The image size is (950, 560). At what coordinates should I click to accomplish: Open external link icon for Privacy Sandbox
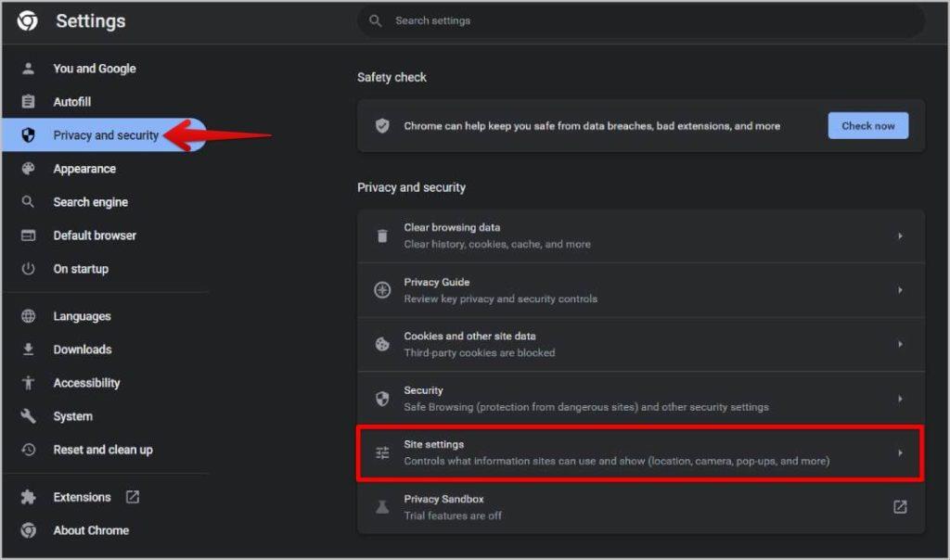(900, 507)
